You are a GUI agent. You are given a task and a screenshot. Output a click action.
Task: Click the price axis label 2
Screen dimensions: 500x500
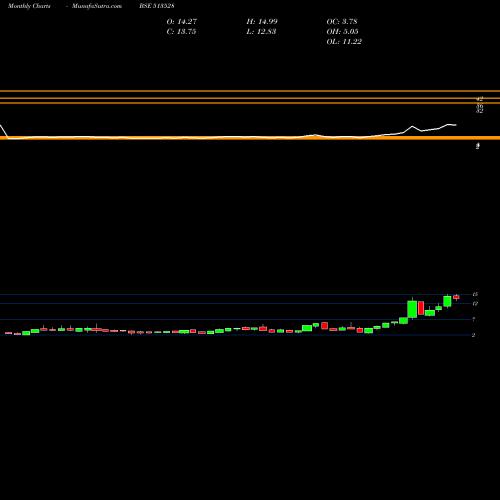[x=473, y=335]
